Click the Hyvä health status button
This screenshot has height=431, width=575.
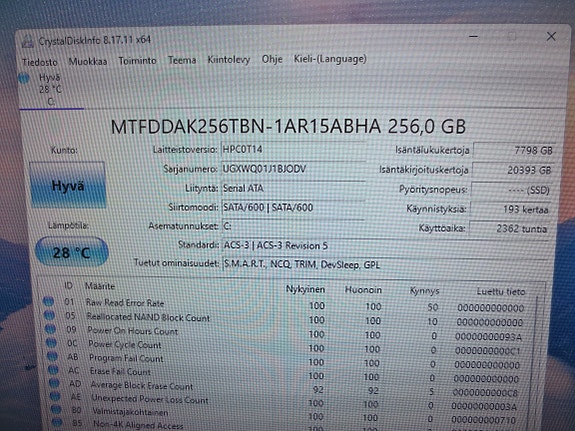68,185
